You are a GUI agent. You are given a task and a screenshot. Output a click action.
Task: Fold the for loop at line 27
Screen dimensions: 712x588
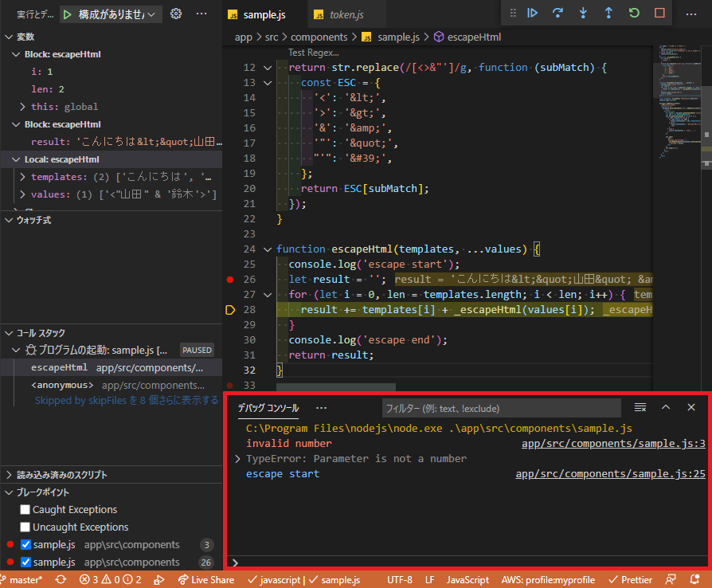coord(268,295)
